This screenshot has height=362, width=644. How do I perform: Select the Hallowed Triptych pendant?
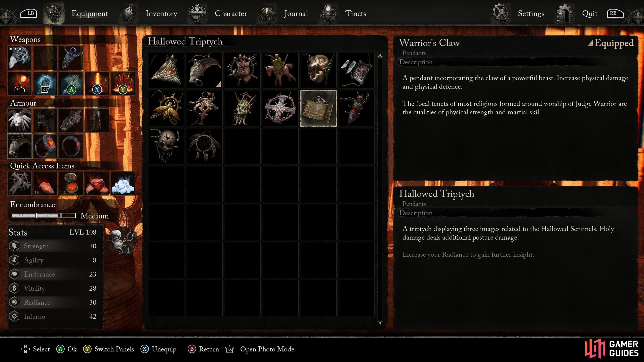(318, 108)
